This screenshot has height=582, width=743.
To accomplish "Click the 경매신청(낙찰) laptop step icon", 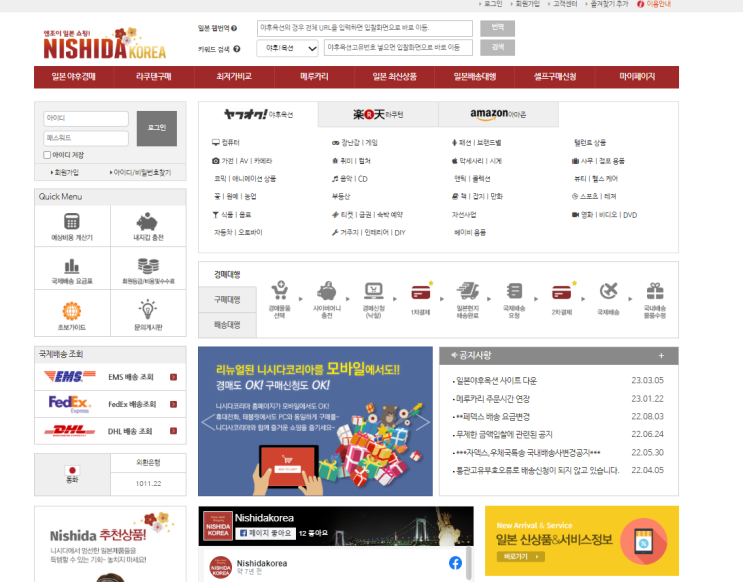I will pyautogui.click(x=373, y=291).
